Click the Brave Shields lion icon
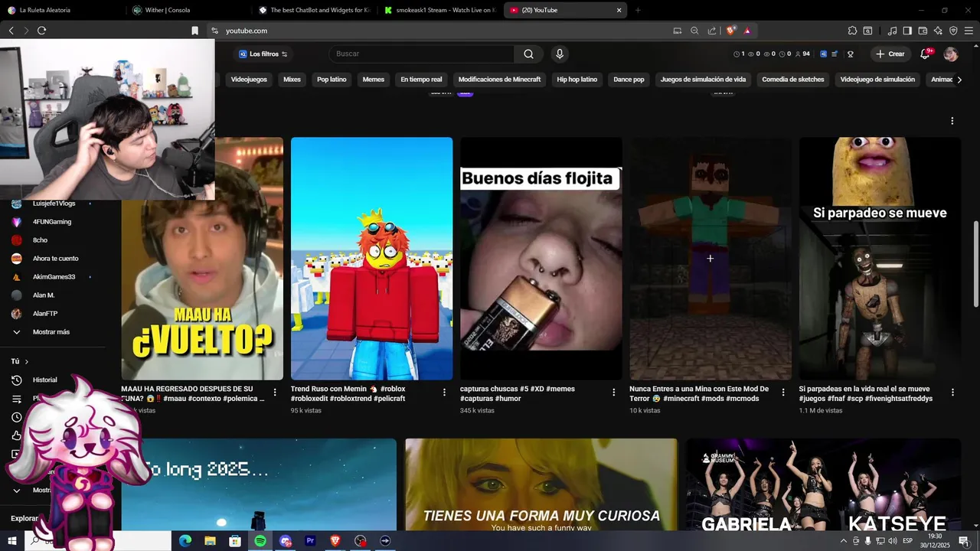The width and height of the screenshot is (980, 551). click(x=731, y=31)
